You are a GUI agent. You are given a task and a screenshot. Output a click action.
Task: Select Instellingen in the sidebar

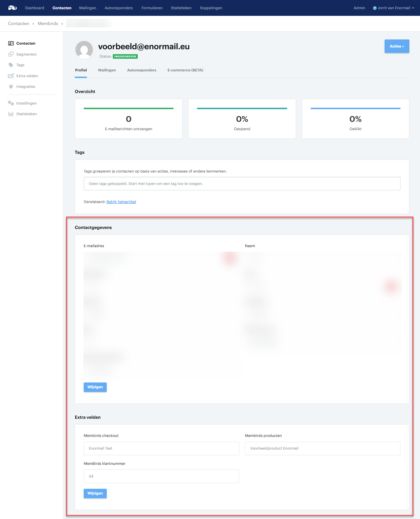26,103
